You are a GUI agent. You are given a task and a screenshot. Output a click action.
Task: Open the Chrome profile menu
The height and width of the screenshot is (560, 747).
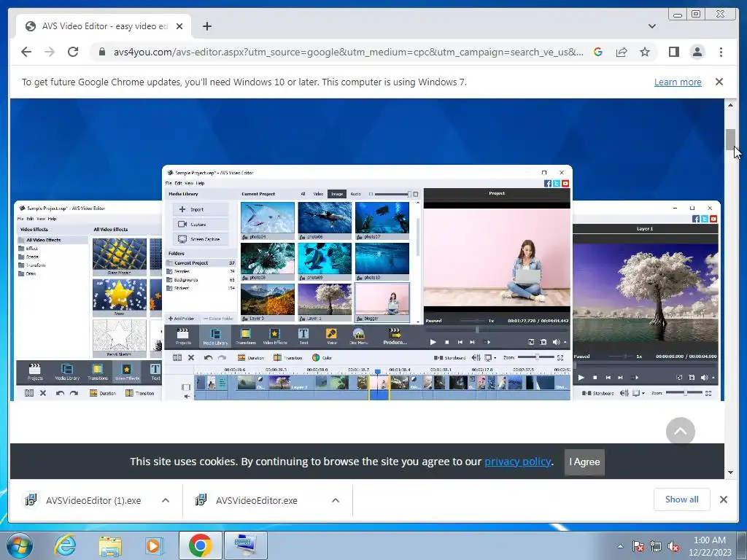coord(697,52)
